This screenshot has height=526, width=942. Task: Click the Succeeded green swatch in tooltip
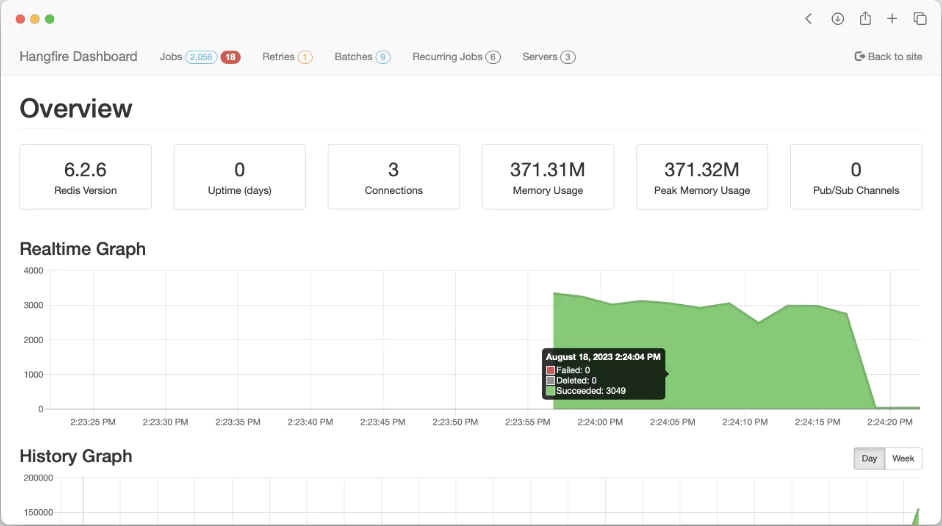pos(550,391)
